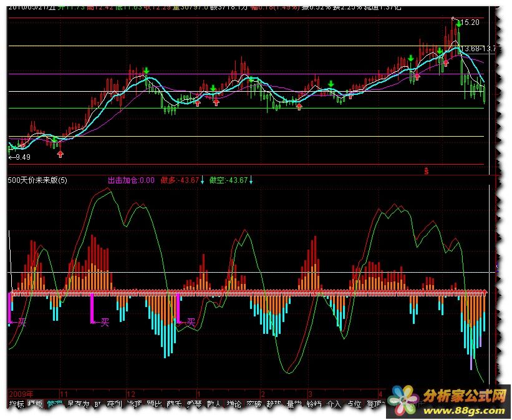Click the 11 month label on the time axis
This screenshot has height=420, width=512.
point(64,394)
